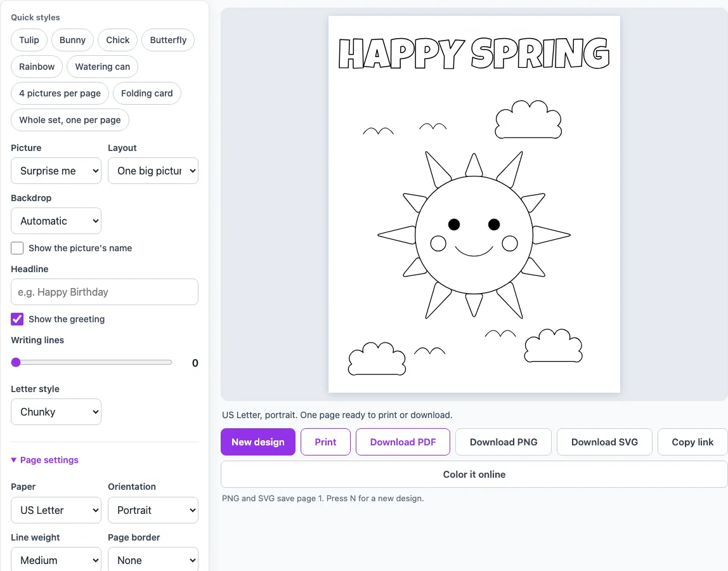
Task: Click the hint text 'PNG and SVG save page 1. Press N for a new design.'
Action: coord(323,498)
